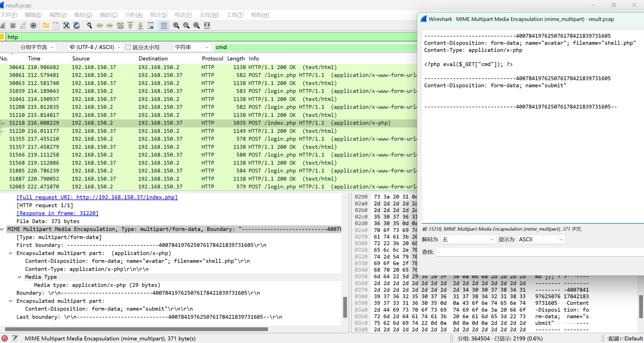Open the 窄 (UTF-8 / ASCII) charset dropdown
This screenshot has height=343, width=644.
95,47
